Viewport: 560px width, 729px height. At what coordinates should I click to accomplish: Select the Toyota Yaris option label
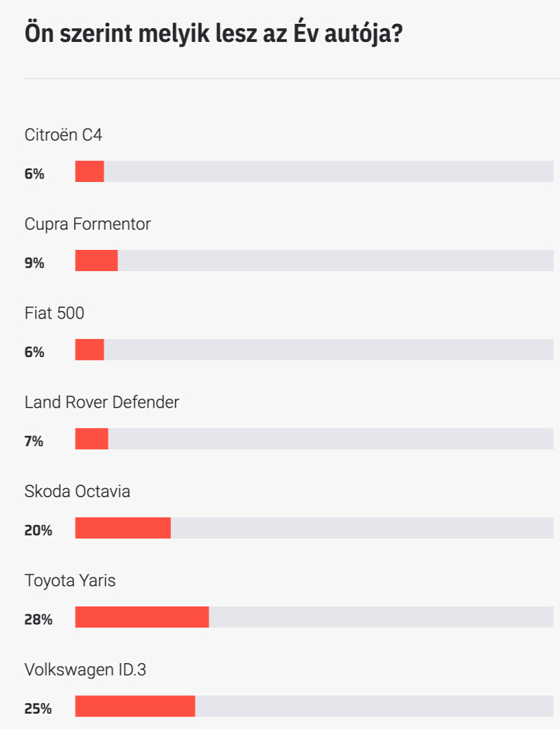coord(70,581)
